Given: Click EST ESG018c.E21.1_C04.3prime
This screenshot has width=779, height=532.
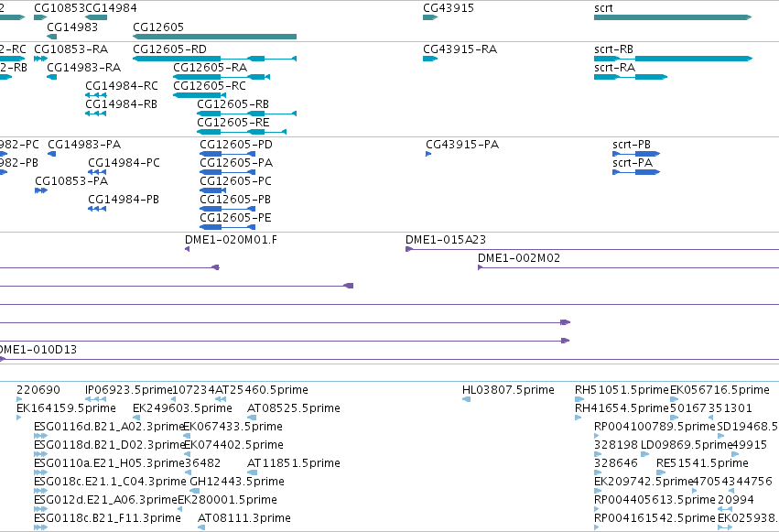Looking at the screenshot, I should click(41, 491).
